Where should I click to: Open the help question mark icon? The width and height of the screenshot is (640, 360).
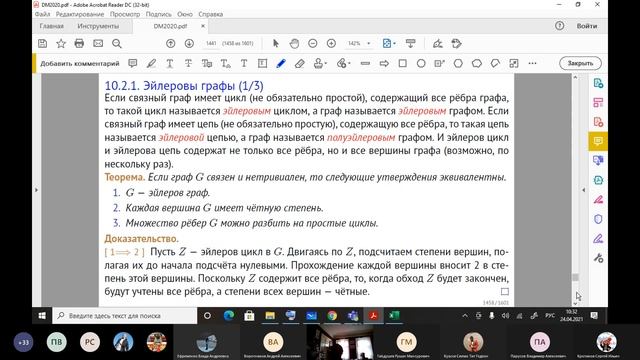560,26
